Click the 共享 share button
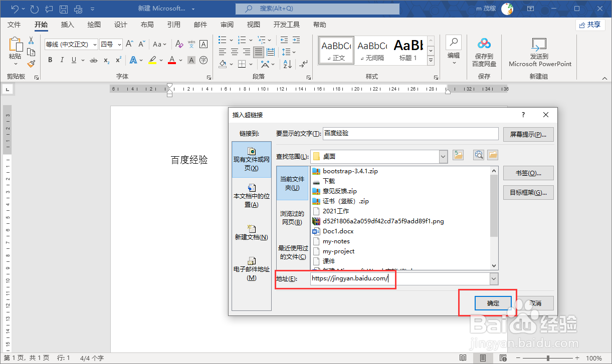Image resolution: width=612 pixels, height=364 pixels. click(590, 25)
